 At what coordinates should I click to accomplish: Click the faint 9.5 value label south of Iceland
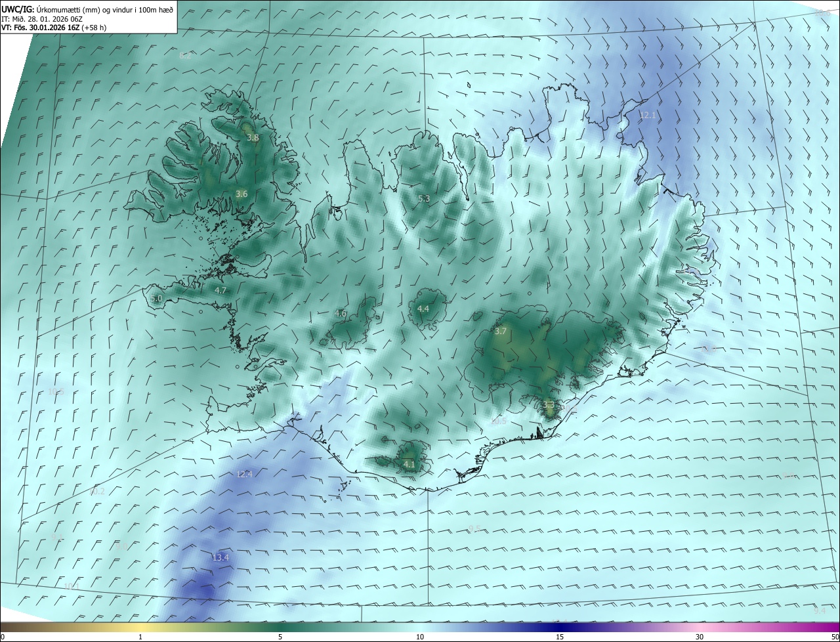point(474,529)
